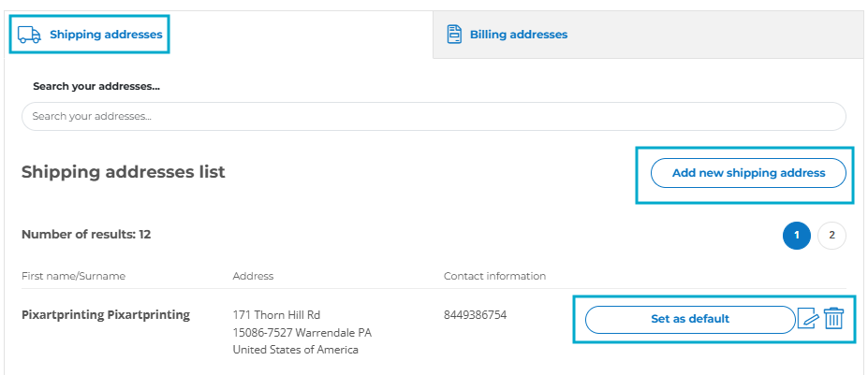Click the billing document icon

click(454, 35)
